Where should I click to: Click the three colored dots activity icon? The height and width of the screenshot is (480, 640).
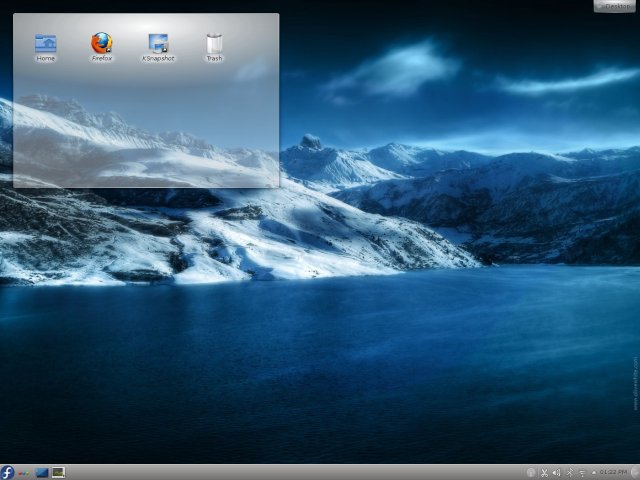pyautogui.click(x=24, y=473)
